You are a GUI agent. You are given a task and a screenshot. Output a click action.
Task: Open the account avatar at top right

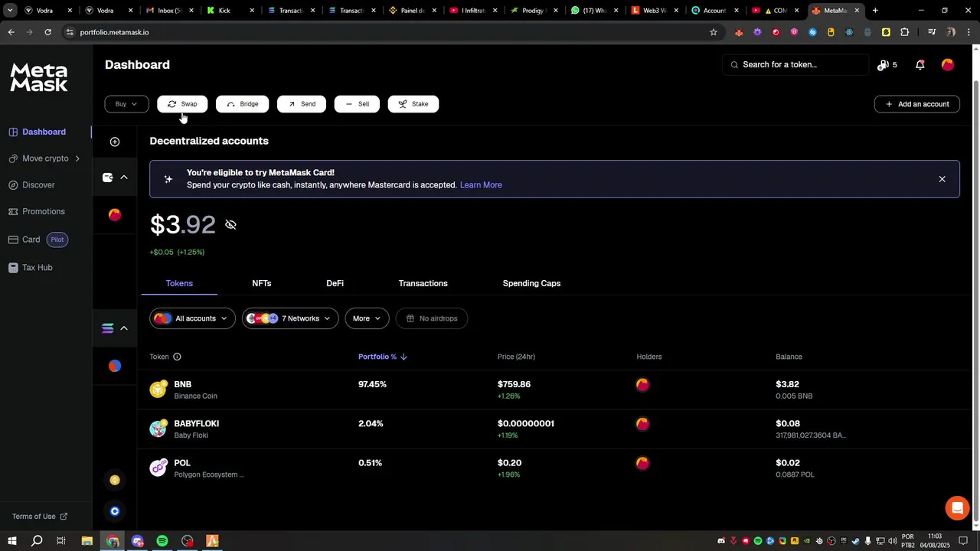coord(948,65)
